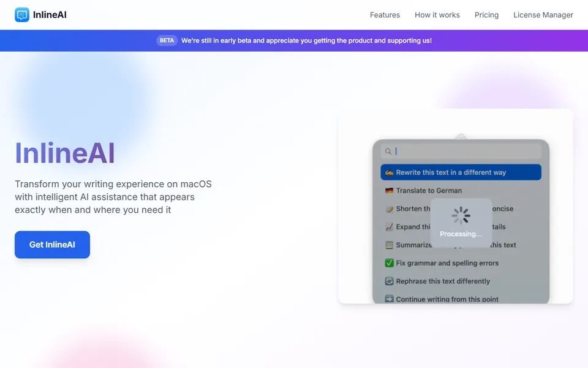Image resolution: width=588 pixels, height=368 pixels.
Task: Click the magnifier icon in demo search
Action: coord(388,151)
